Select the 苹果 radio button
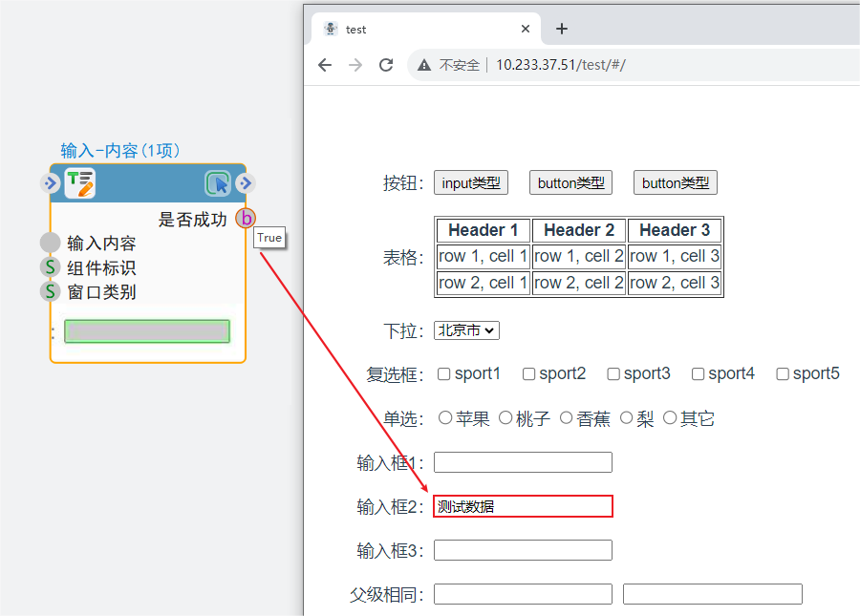 tap(445, 418)
